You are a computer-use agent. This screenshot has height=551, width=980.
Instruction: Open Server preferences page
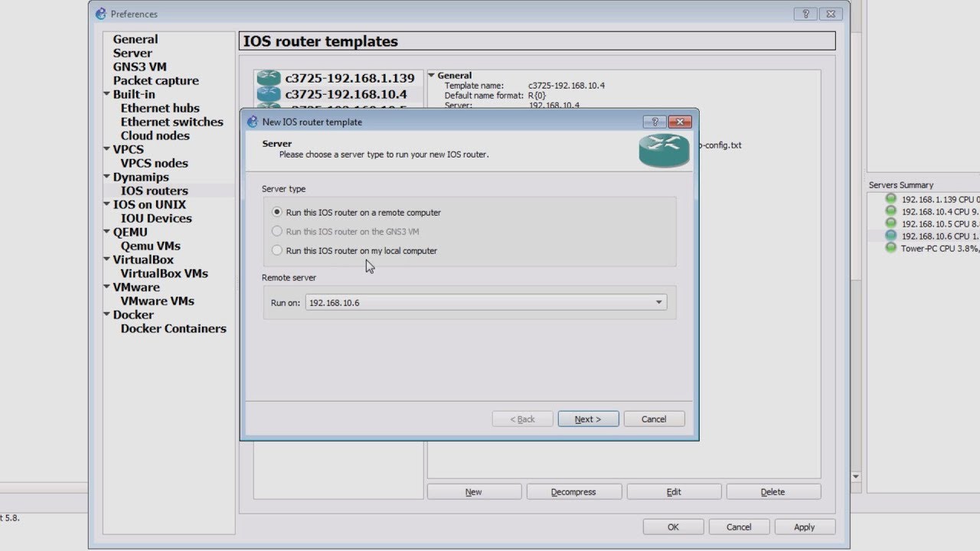pos(132,53)
